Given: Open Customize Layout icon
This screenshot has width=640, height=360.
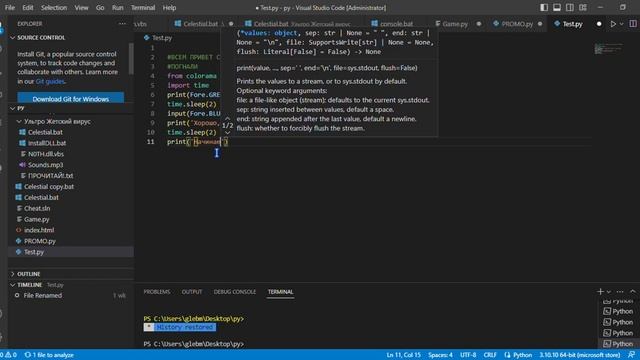Looking at the screenshot, I should (583, 7).
